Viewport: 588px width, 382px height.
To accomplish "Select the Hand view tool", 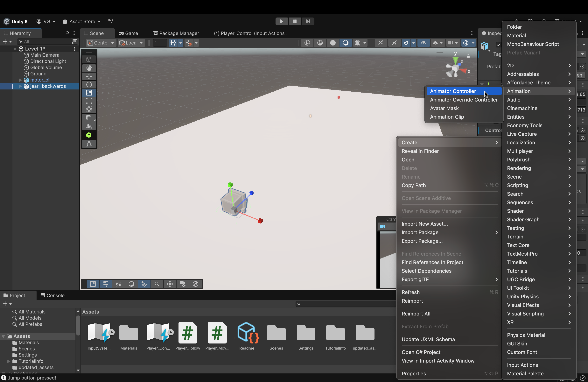I will (x=89, y=68).
